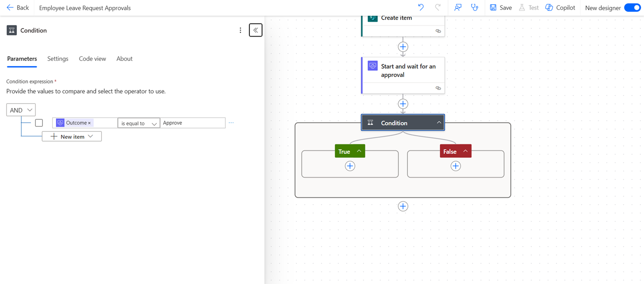The height and width of the screenshot is (284, 644).
Task: Open the Flow checker stethoscope icon
Action: (475, 7)
